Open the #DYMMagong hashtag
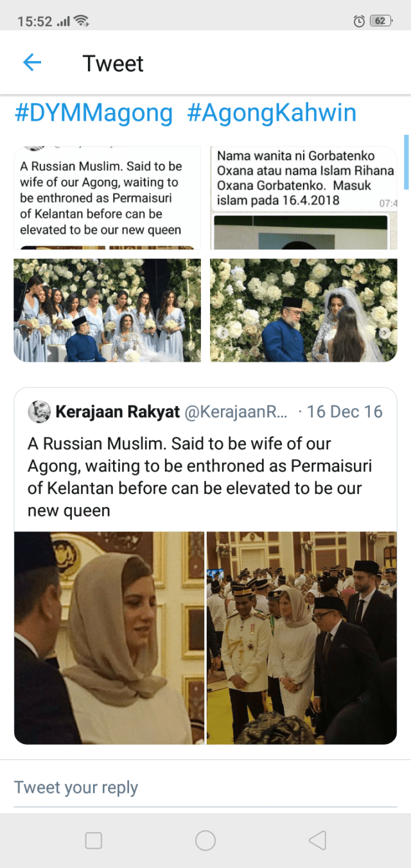The image size is (411, 868). [x=94, y=113]
